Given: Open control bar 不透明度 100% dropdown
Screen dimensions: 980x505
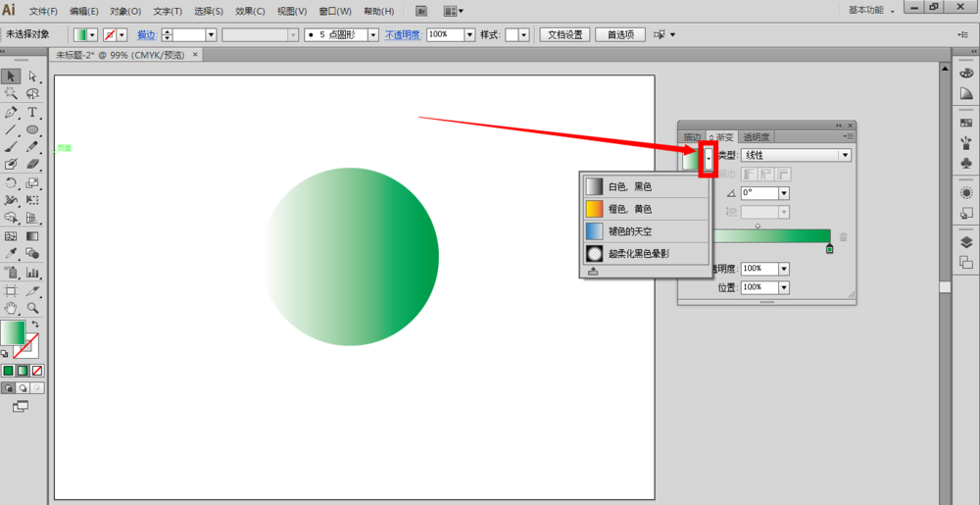Looking at the screenshot, I should tap(470, 35).
